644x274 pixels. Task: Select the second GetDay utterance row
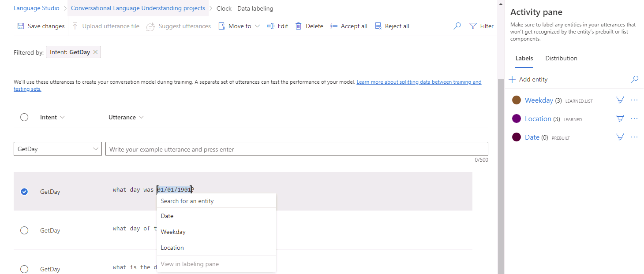click(24, 230)
